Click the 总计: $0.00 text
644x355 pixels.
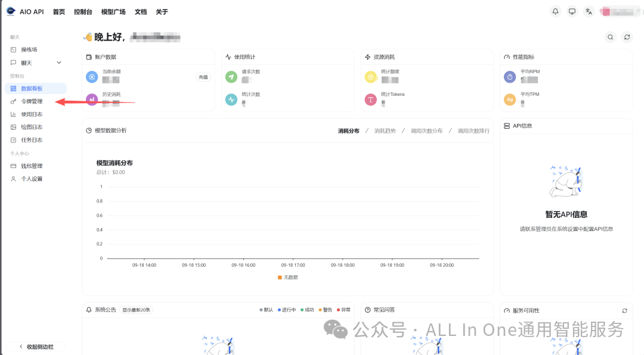[111, 172]
